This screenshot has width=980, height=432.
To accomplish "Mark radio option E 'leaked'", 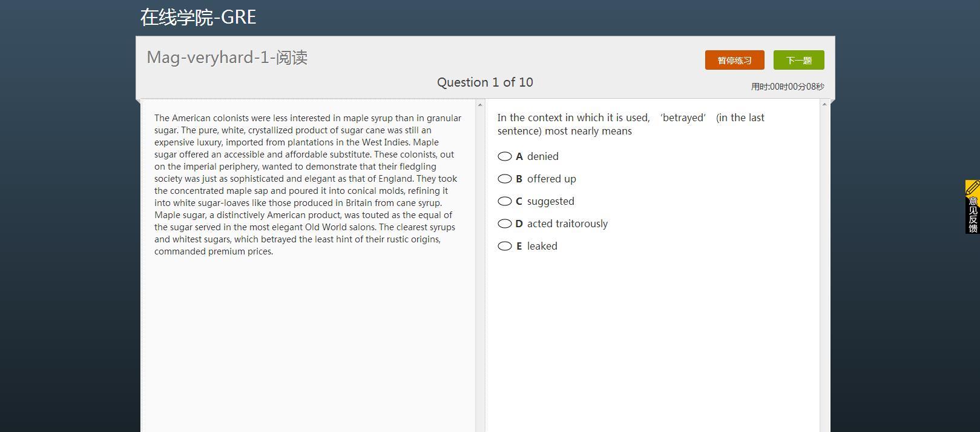I will [x=505, y=246].
